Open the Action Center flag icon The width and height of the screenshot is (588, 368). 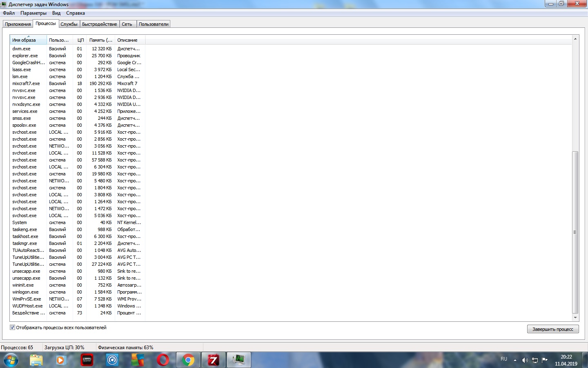[544, 360]
